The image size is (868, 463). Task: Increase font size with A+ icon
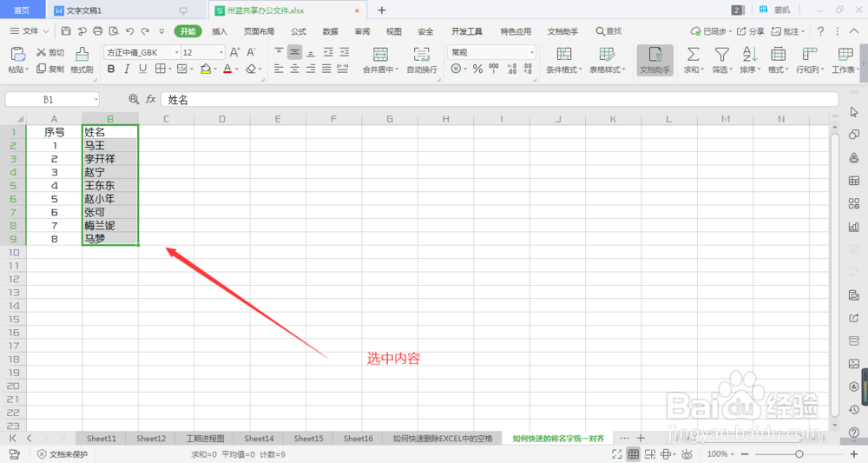coord(234,52)
